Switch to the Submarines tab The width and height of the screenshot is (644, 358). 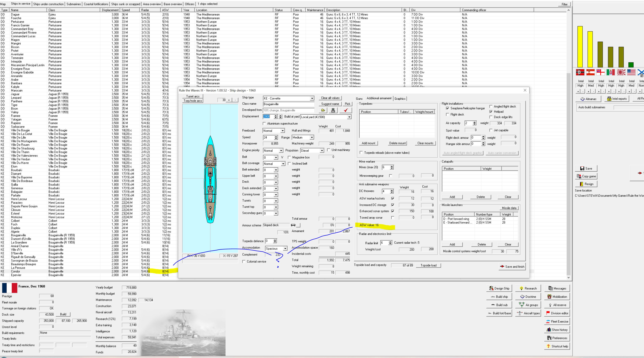74,4
